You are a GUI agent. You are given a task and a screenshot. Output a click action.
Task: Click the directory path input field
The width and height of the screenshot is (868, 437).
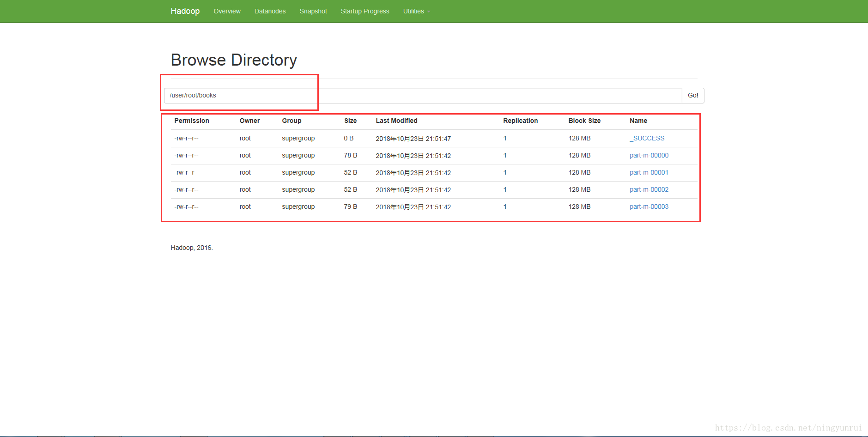(423, 96)
